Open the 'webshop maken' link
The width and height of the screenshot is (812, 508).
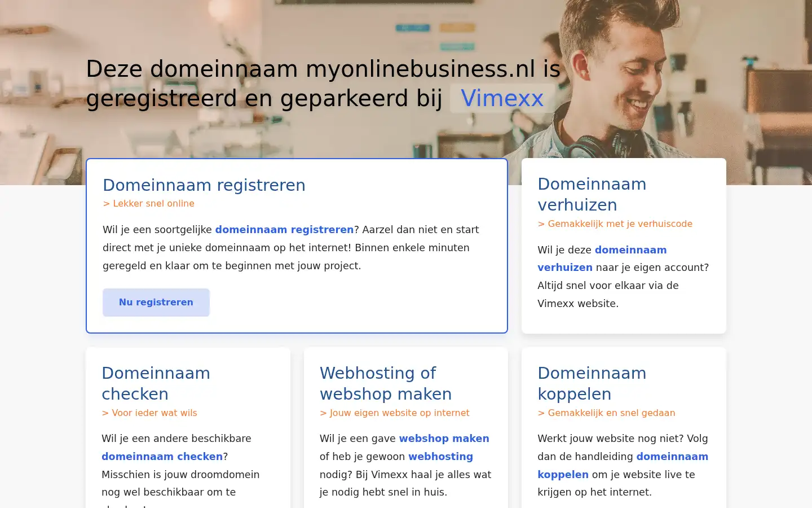point(444,439)
